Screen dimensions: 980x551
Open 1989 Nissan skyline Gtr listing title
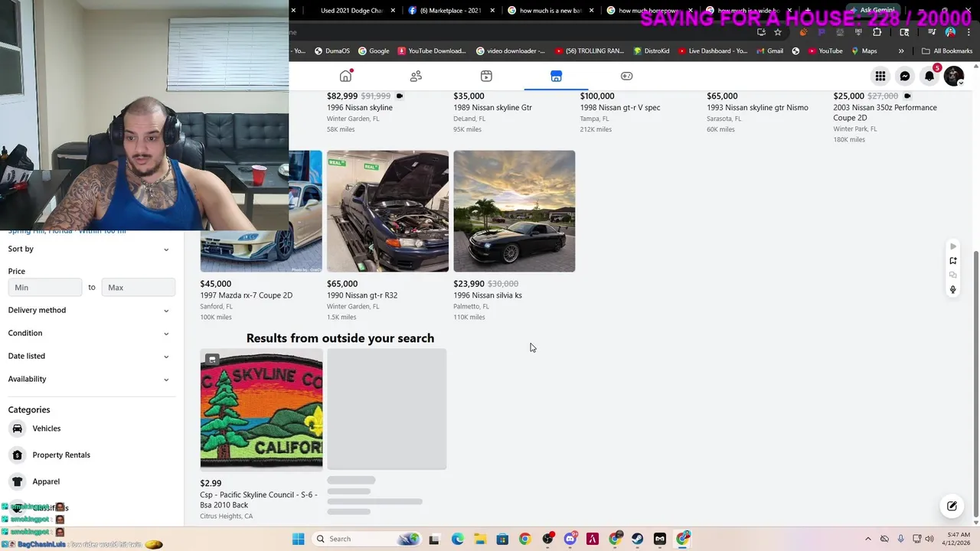coord(492,108)
